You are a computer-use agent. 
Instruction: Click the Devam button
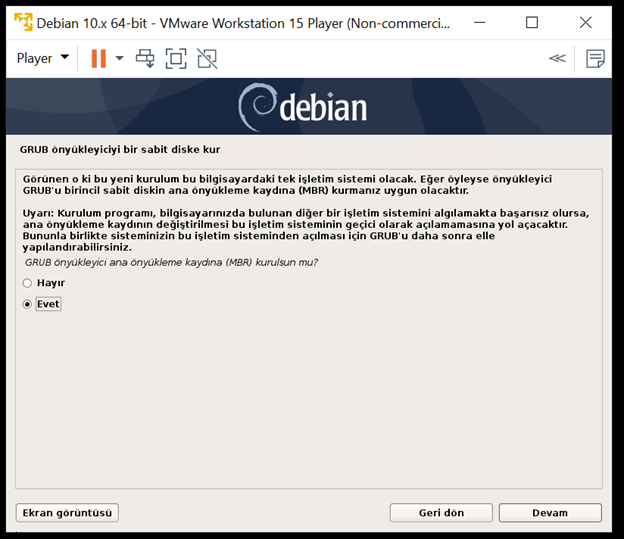pos(550,513)
